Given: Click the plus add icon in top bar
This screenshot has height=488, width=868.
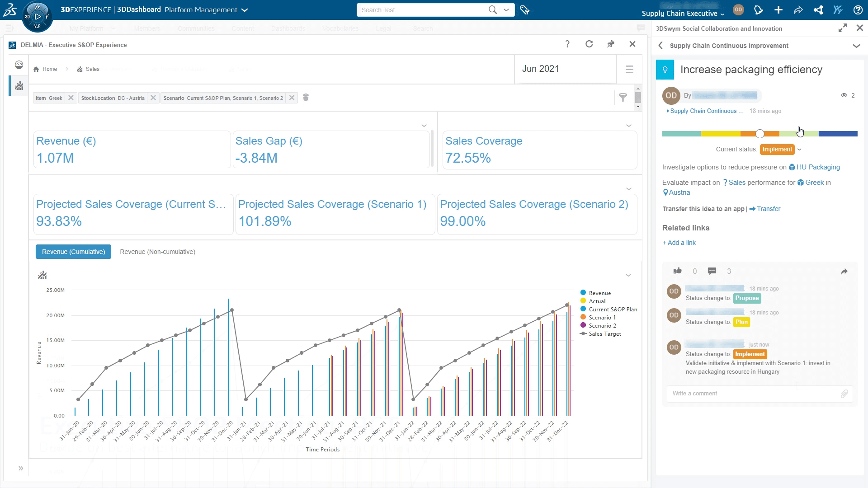Looking at the screenshot, I should pyautogui.click(x=778, y=10).
